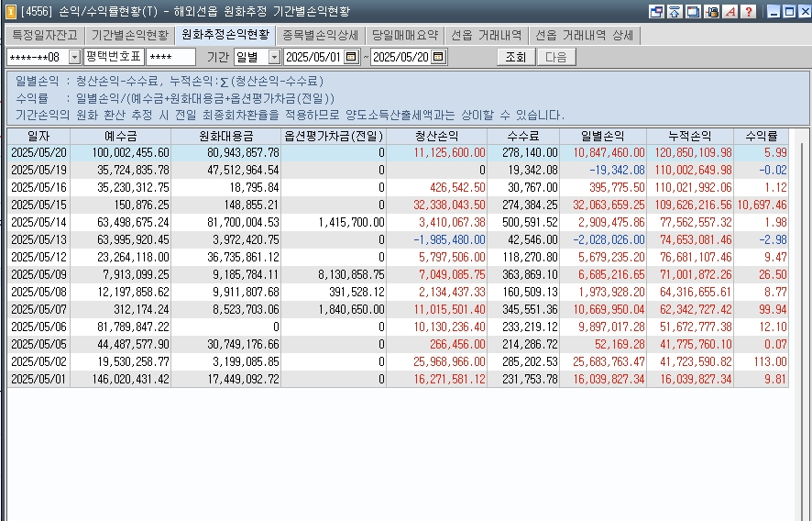This screenshot has height=521, width=812.
Task: Click the 청산손익 column header
Action: tap(436, 137)
